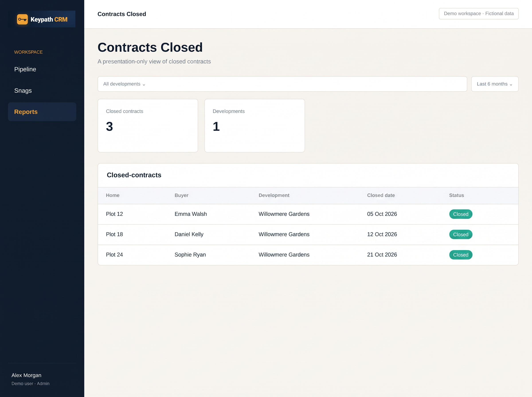Click the Keypath CRM key logo icon
Viewport: 532px width, 397px height.
22,19
